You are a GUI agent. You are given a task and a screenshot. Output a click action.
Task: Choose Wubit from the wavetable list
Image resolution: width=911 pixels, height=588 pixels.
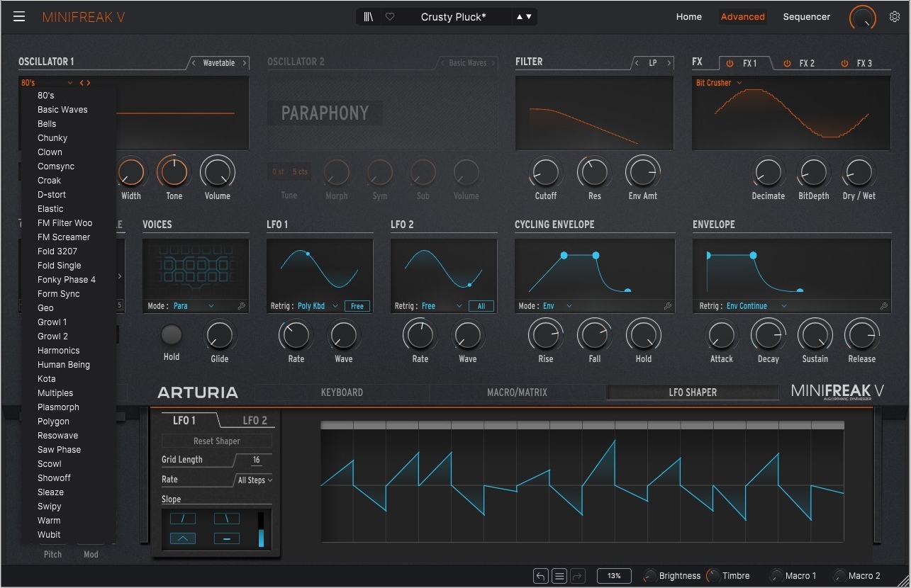tap(49, 534)
